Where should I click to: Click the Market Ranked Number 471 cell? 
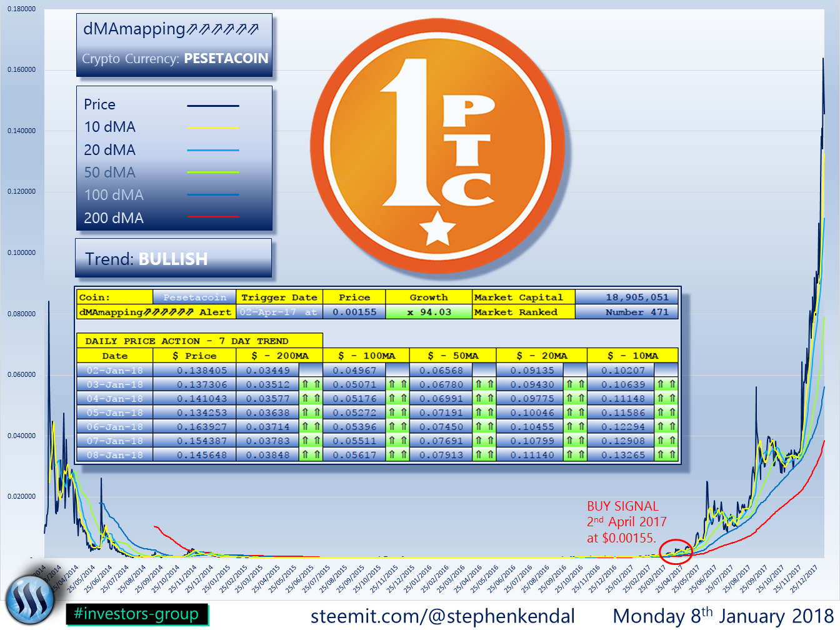coord(626,312)
